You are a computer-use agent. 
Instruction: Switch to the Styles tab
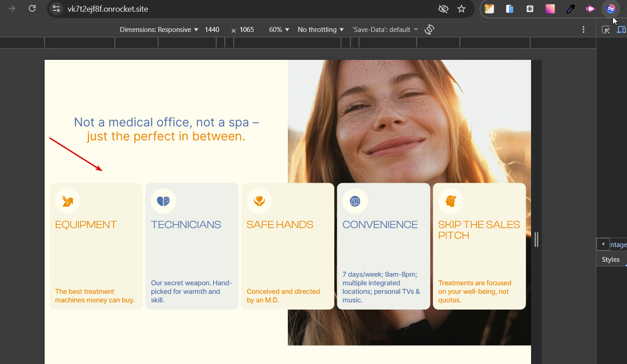(x=610, y=260)
